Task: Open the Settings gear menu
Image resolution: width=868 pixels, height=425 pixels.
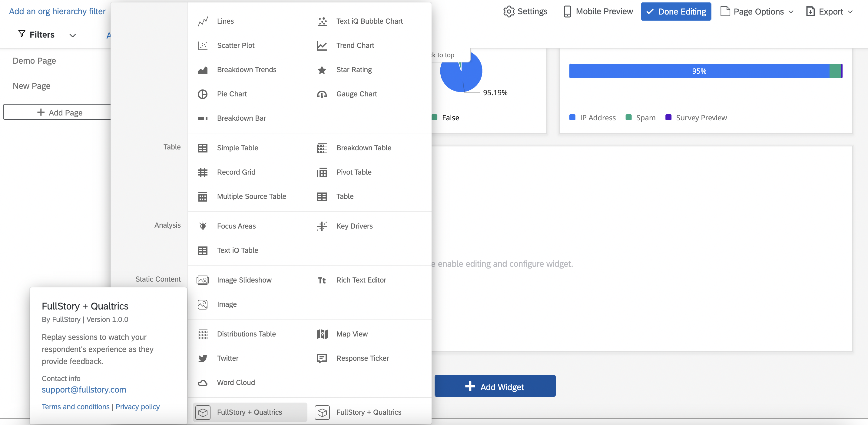Action: [x=525, y=11]
